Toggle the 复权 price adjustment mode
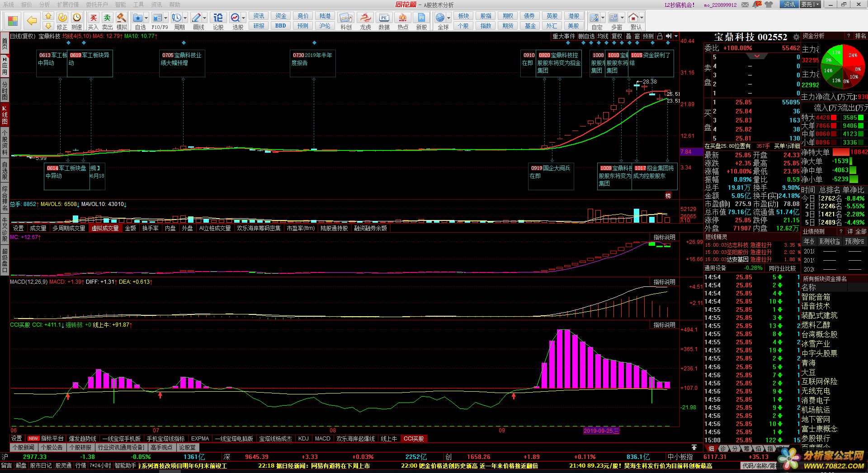868x473 pixels. 617,36
